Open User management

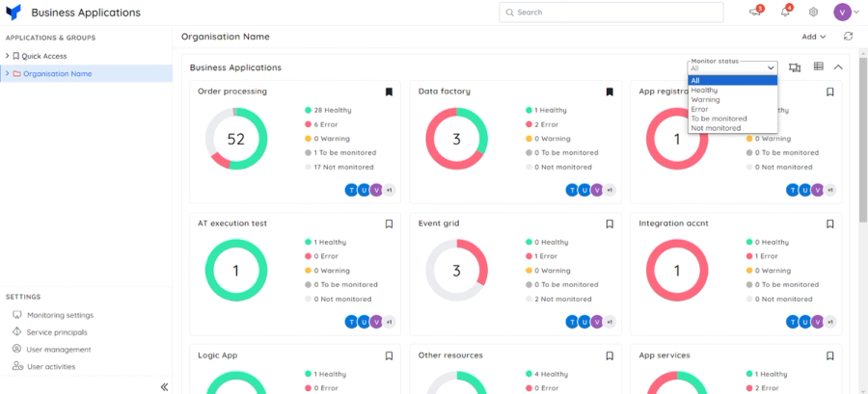59,350
